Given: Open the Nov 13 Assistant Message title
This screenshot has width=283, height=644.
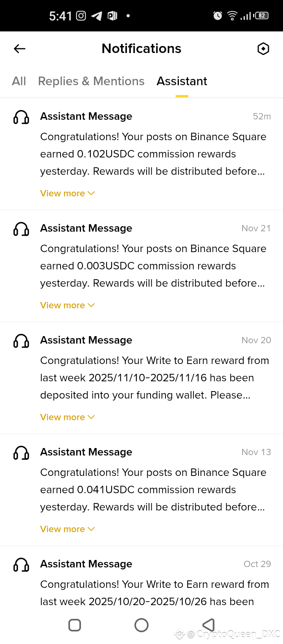Looking at the screenshot, I should tap(86, 452).
